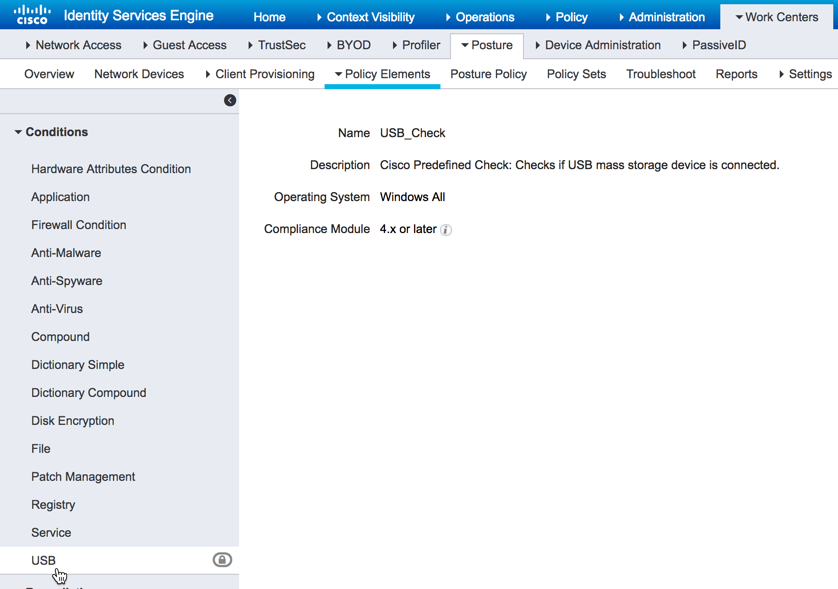Switch to Posture Policy tab
This screenshot has width=838, height=589.
(x=488, y=74)
